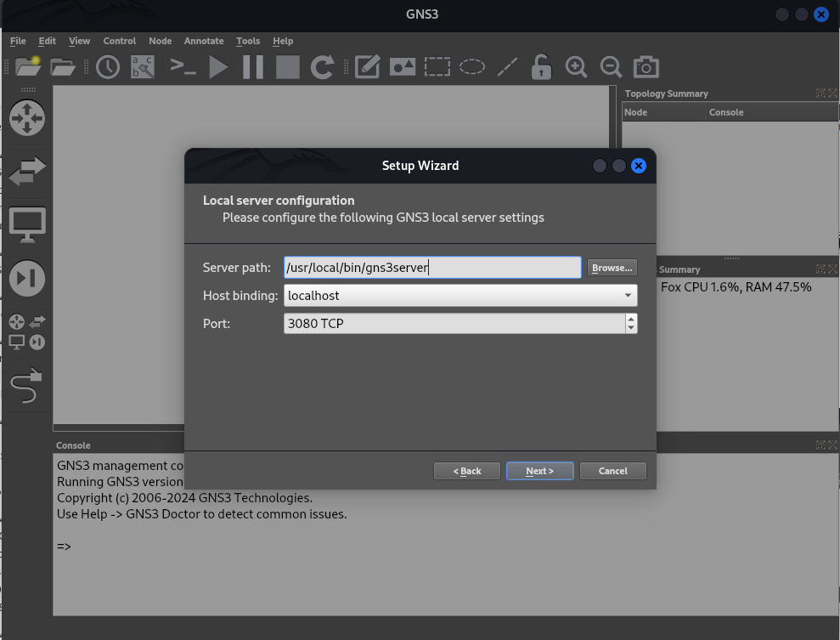Open the Control menu

(120, 41)
